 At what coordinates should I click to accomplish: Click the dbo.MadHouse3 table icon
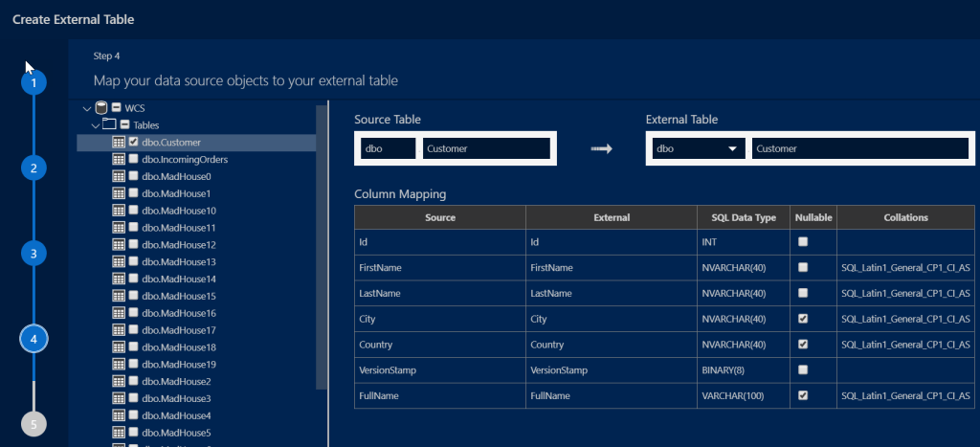119,398
